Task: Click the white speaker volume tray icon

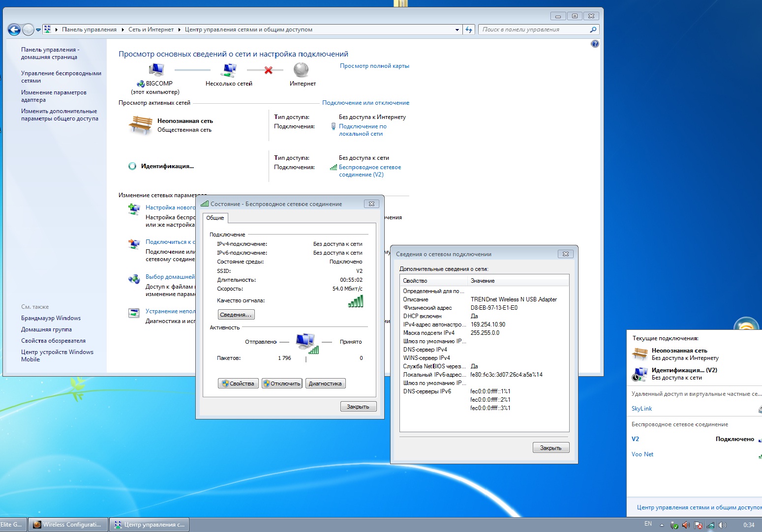Action: point(722,525)
